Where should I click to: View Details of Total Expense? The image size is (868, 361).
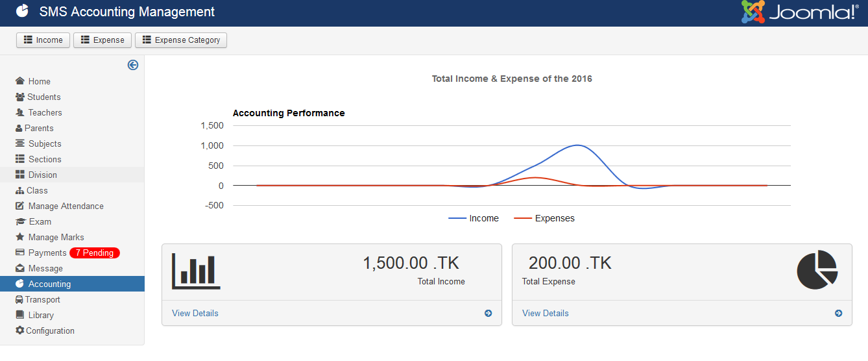coord(546,314)
